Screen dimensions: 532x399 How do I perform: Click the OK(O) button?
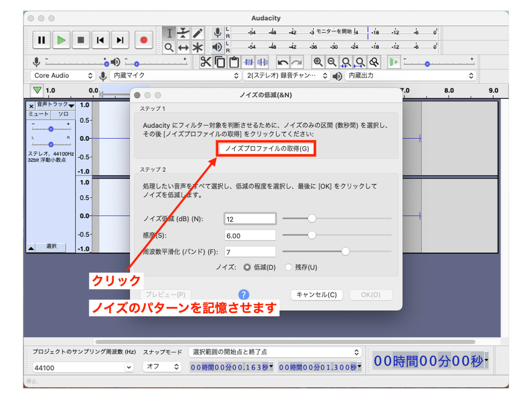click(371, 295)
